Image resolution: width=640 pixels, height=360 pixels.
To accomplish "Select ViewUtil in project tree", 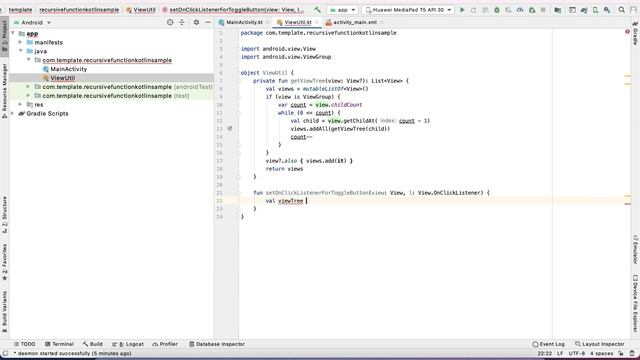I will click(x=62, y=78).
